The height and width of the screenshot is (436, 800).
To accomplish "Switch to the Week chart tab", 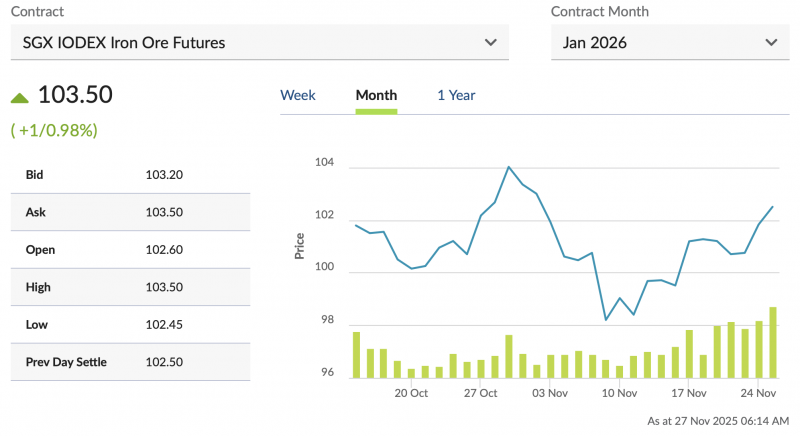I will click(297, 95).
